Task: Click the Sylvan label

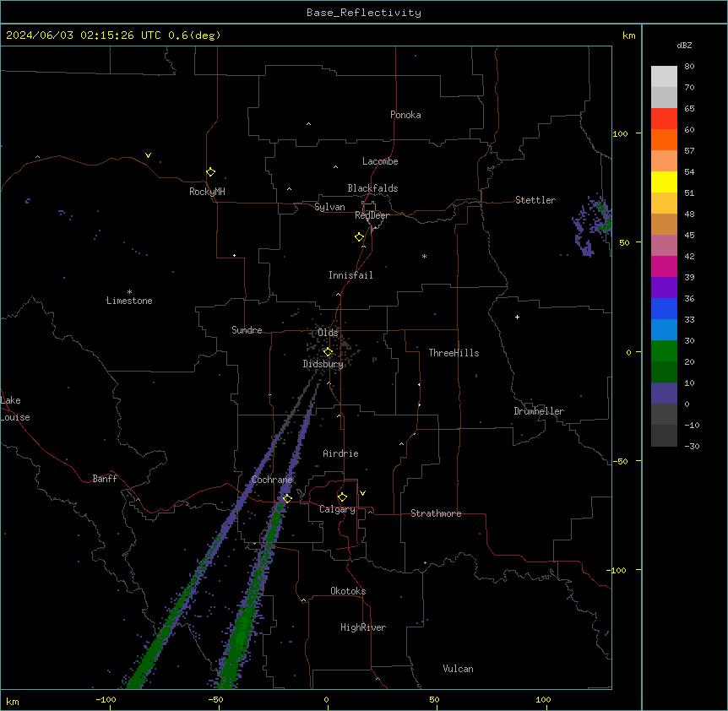Action: tap(329, 207)
